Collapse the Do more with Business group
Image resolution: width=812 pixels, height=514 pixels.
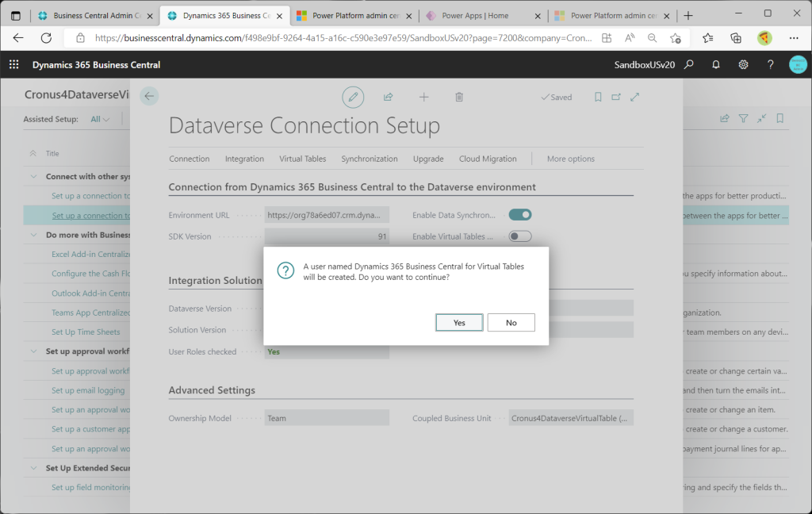pyautogui.click(x=33, y=235)
